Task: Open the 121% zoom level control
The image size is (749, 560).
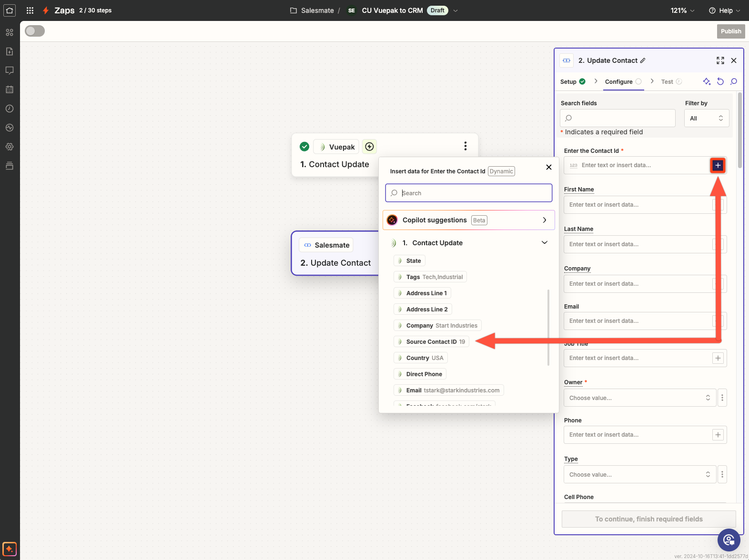Action: (682, 10)
